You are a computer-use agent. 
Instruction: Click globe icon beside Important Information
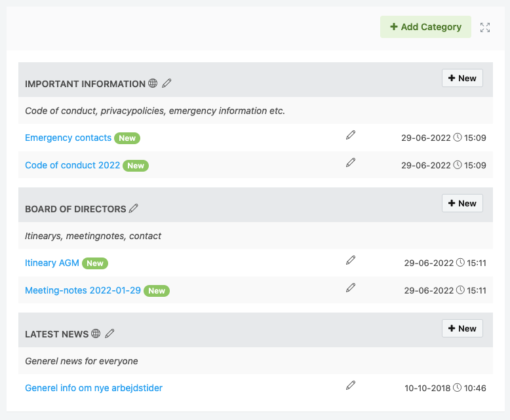(x=153, y=83)
